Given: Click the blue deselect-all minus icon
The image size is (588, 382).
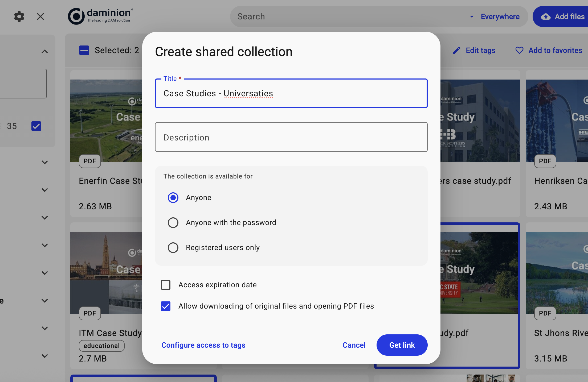Looking at the screenshot, I should [x=84, y=50].
